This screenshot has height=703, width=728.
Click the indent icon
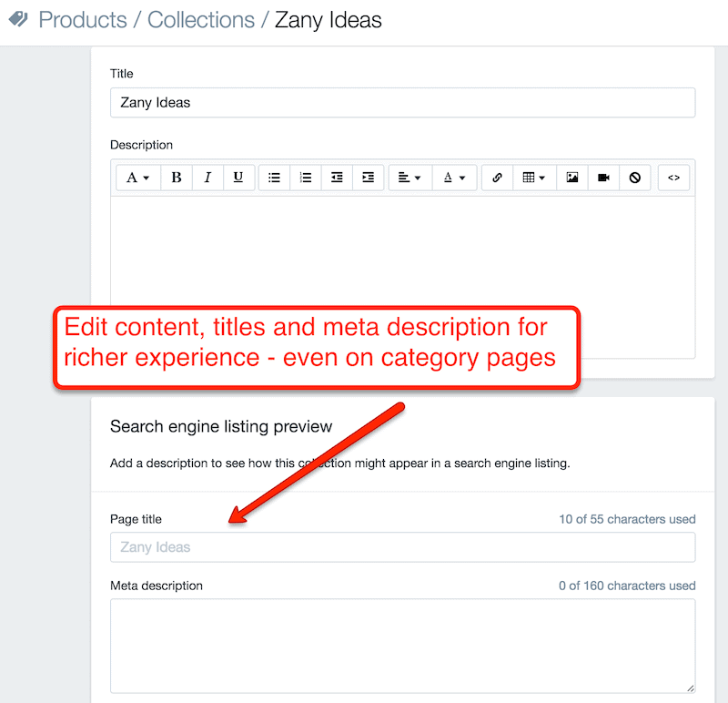click(x=369, y=178)
